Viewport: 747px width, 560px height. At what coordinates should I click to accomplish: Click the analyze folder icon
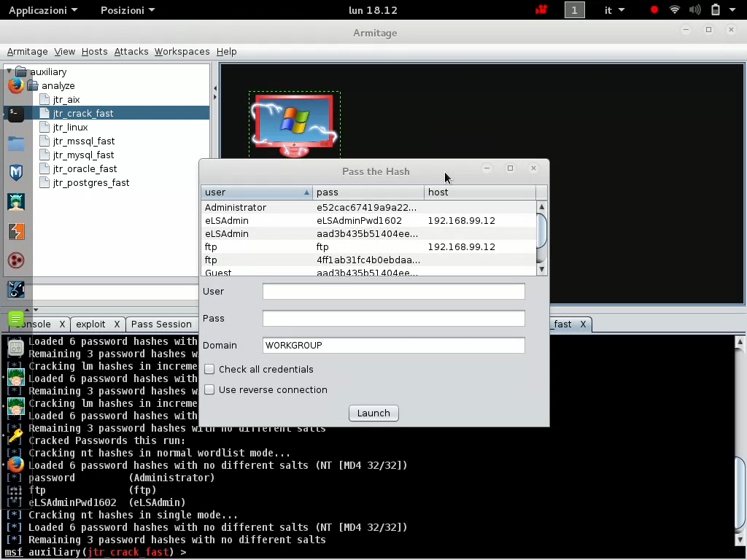point(33,86)
